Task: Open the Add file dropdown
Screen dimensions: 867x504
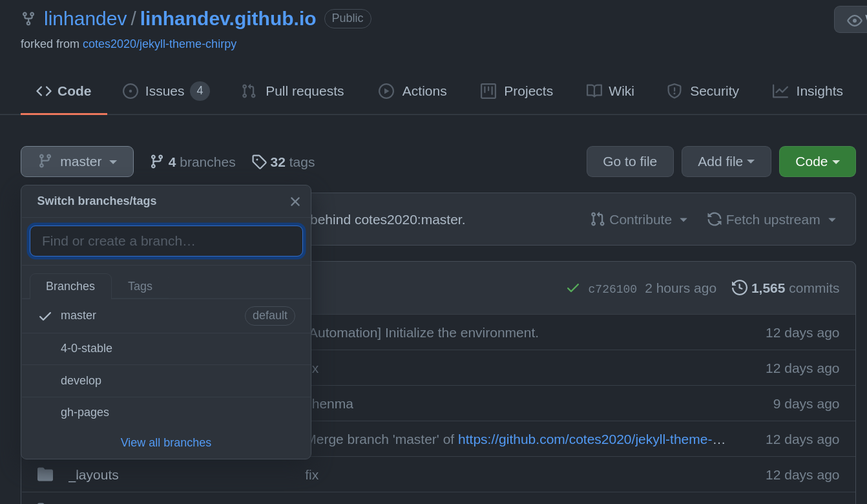Action: pyautogui.click(x=726, y=162)
